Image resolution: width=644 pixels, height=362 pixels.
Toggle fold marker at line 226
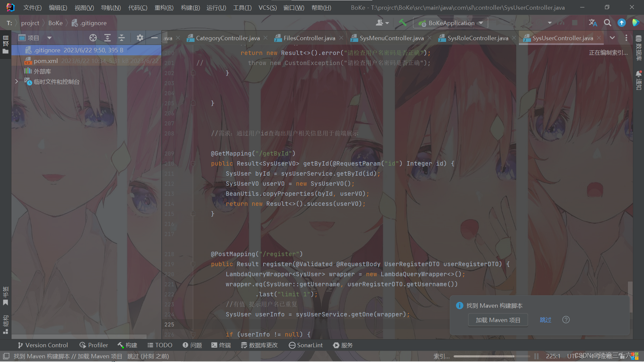(x=193, y=335)
